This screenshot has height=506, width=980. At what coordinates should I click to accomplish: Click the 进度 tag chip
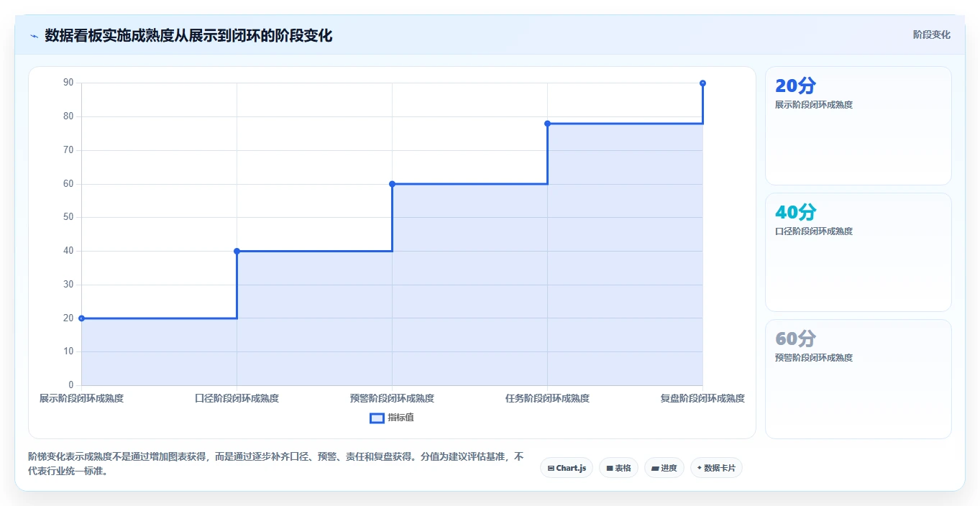[x=664, y=468]
